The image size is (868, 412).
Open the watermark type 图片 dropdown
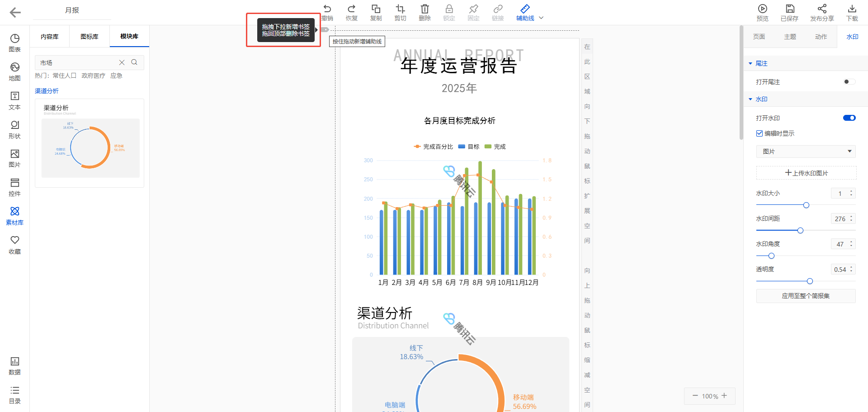pyautogui.click(x=806, y=152)
